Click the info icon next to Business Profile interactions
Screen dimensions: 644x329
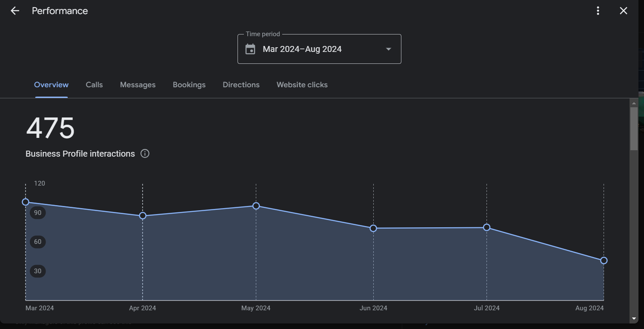[145, 154]
